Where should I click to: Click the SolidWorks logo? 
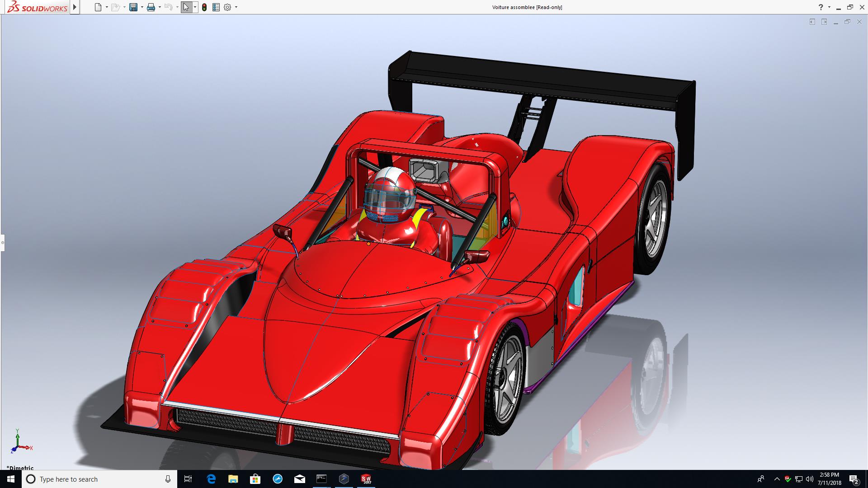(38, 7)
